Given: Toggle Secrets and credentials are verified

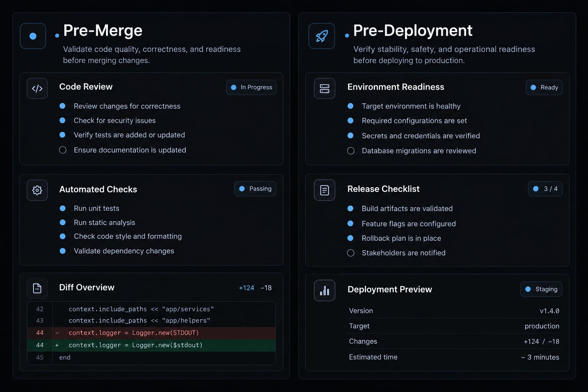Looking at the screenshot, I should pyautogui.click(x=350, y=136).
